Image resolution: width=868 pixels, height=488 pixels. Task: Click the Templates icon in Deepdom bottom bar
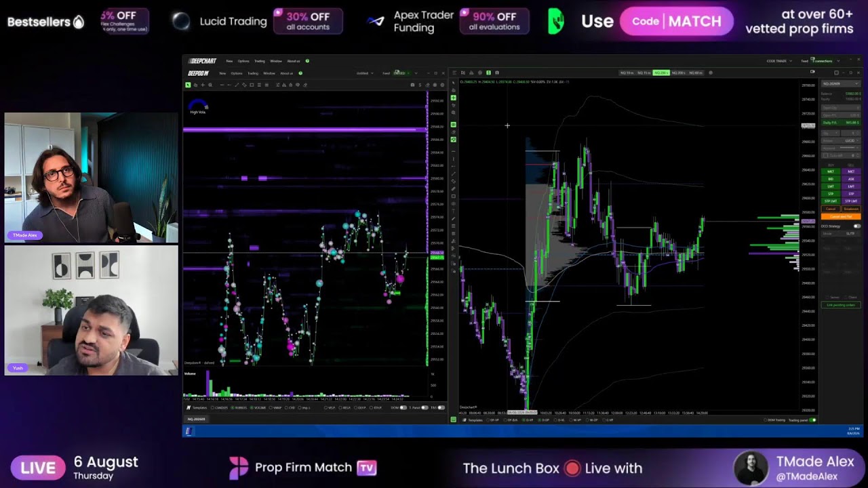click(189, 407)
